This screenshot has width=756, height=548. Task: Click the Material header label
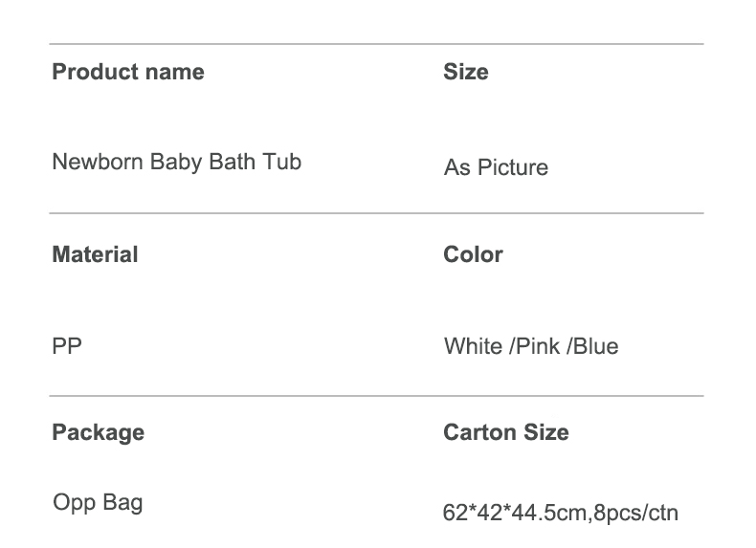pyautogui.click(x=95, y=254)
